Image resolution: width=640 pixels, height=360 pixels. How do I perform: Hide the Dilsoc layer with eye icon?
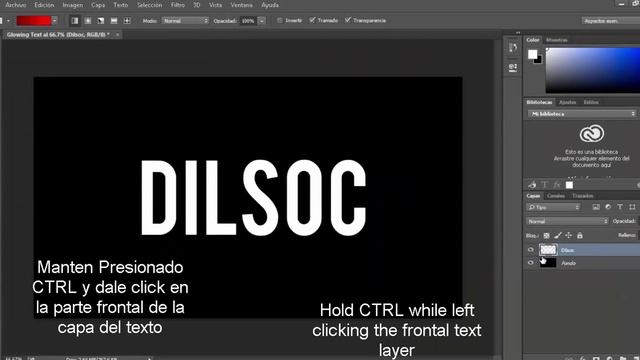531,250
